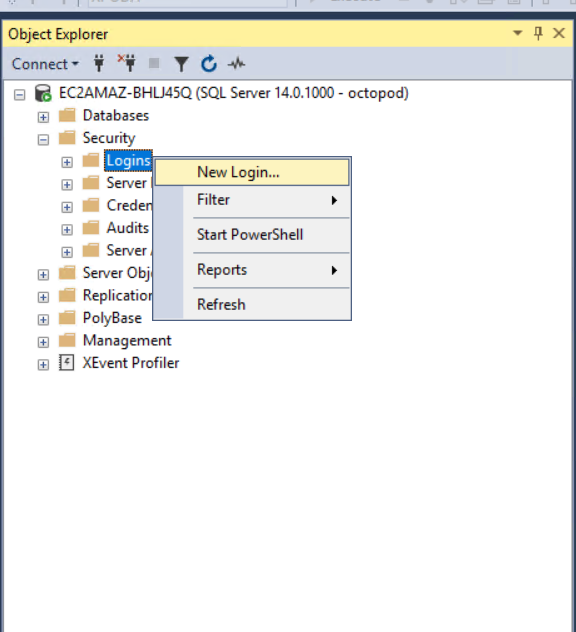Close the Object Explorer panel
Screen dimensions: 576x632
(559, 33)
